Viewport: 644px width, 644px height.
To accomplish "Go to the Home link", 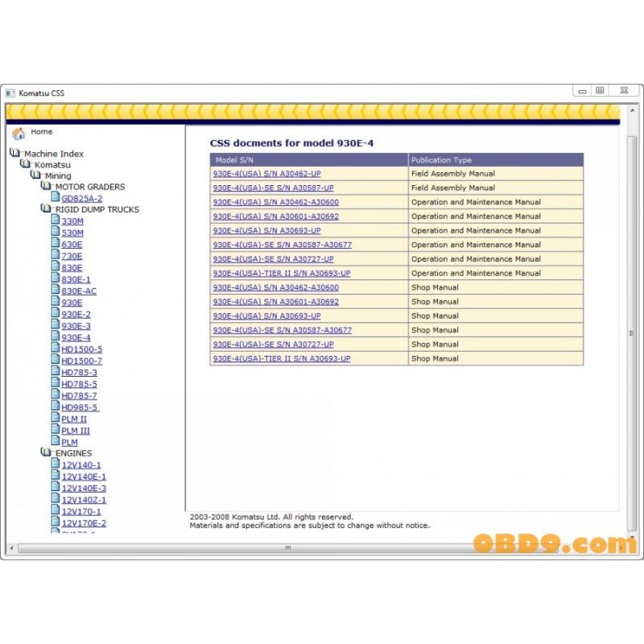I will [x=42, y=132].
